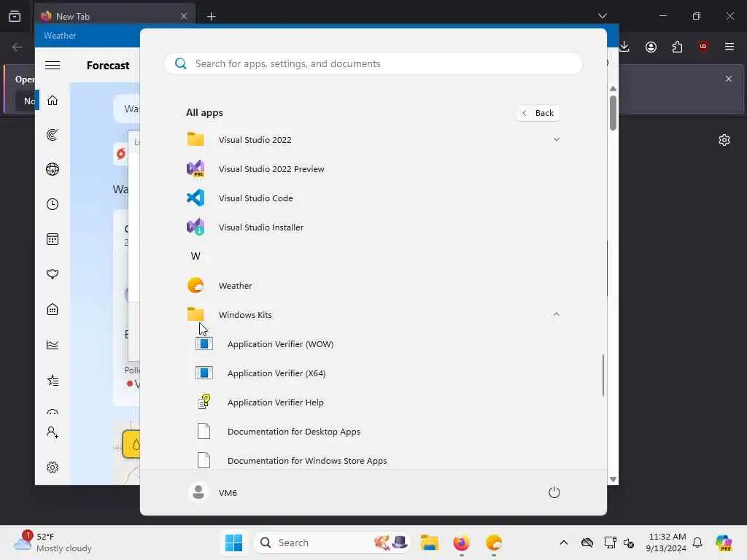Screen dimensions: 747x560
Task: Click the taskbar Search box
Action: point(333,542)
